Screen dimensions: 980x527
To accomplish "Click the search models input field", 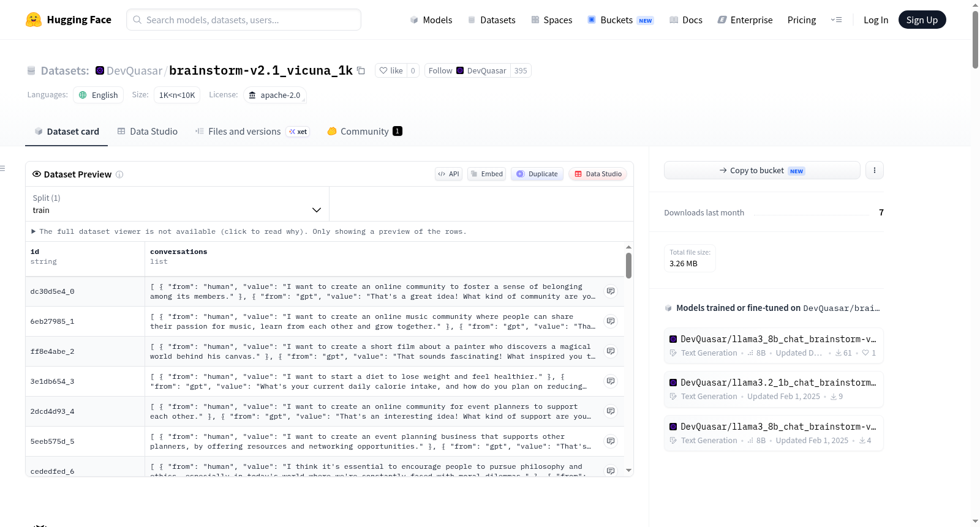I will pos(244,20).
